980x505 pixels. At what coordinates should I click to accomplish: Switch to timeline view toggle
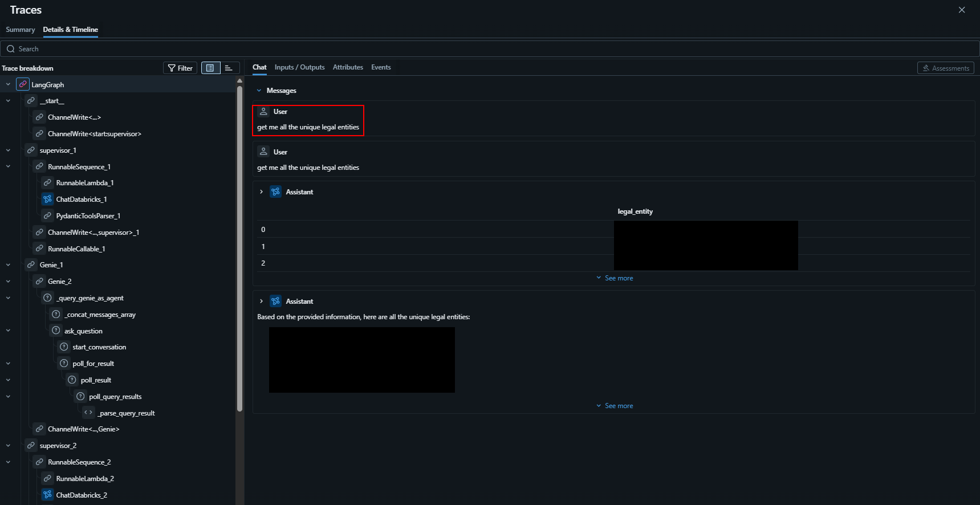point(229,68)
